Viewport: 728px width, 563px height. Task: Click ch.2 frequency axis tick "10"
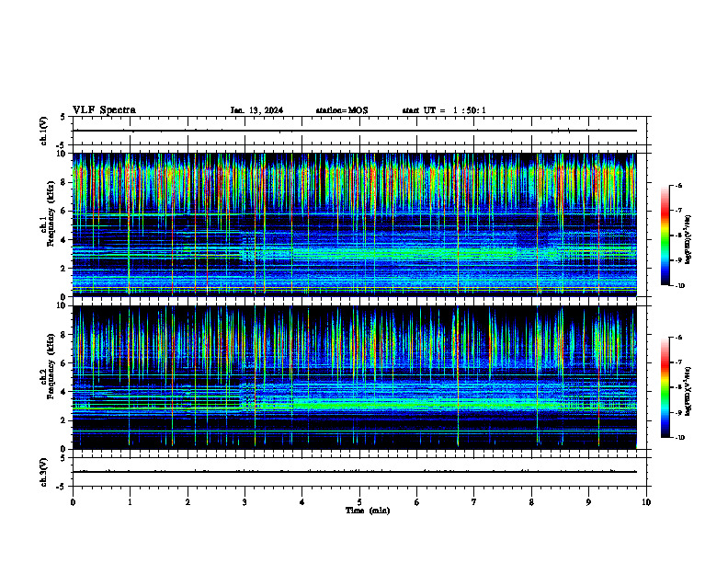(x=62, y=305)
